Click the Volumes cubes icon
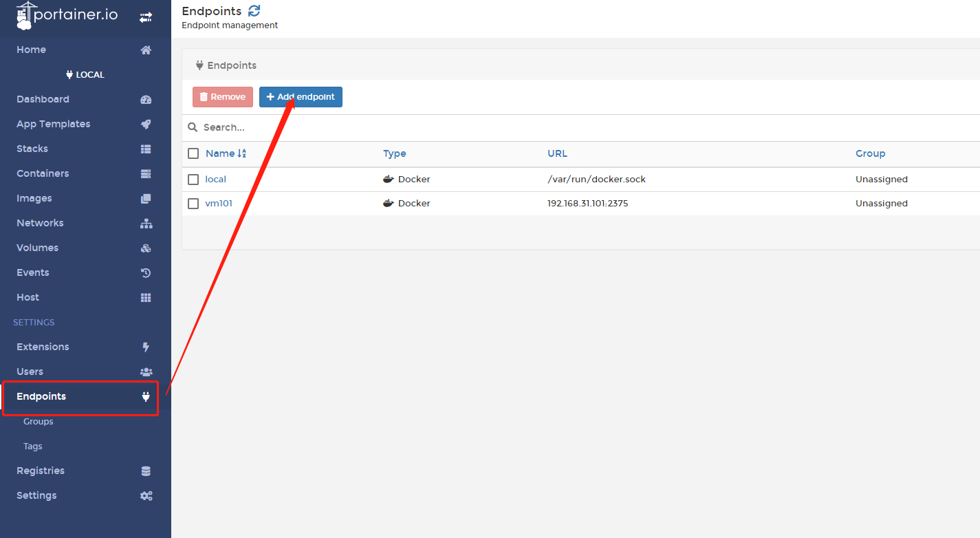This screenshot has width=980, height=538. (146, 248)
